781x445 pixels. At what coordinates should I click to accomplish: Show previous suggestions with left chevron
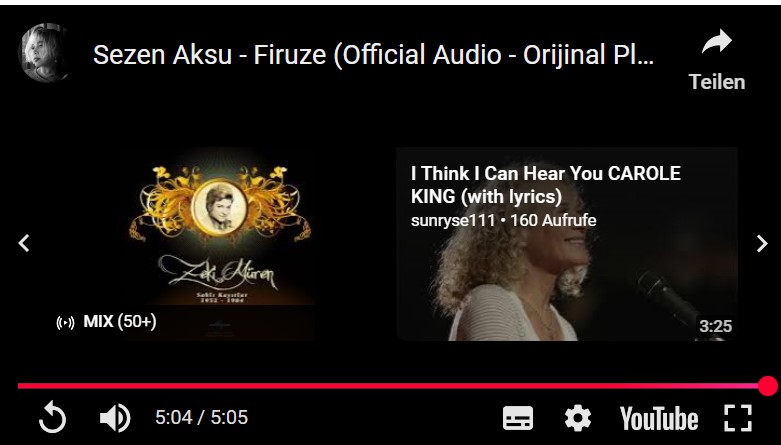pos(24,243)
